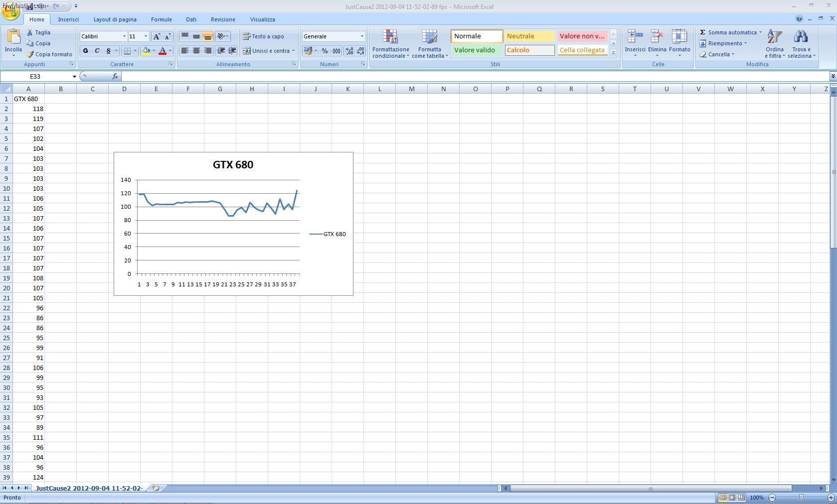Align text to bottom

[208, 36]
